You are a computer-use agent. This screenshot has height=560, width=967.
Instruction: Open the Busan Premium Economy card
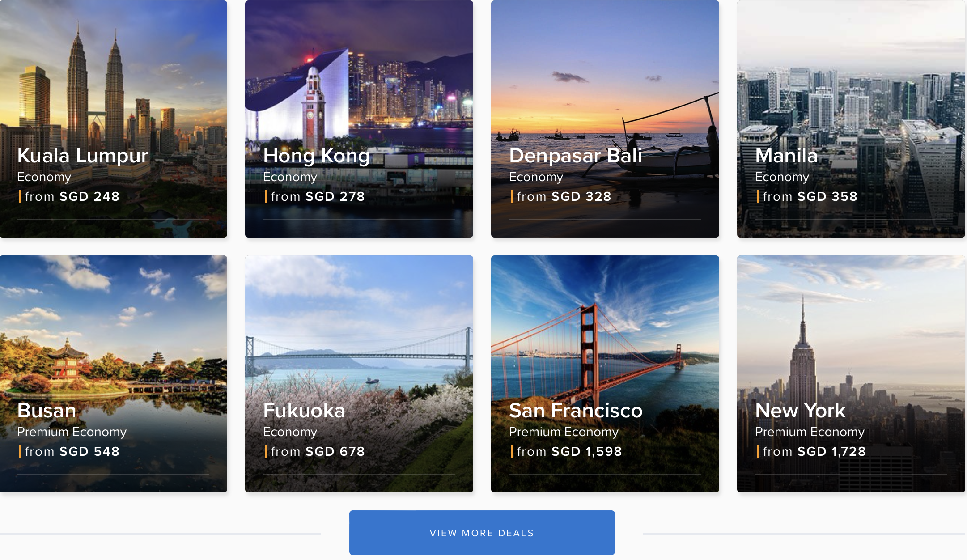pos(114,374)
